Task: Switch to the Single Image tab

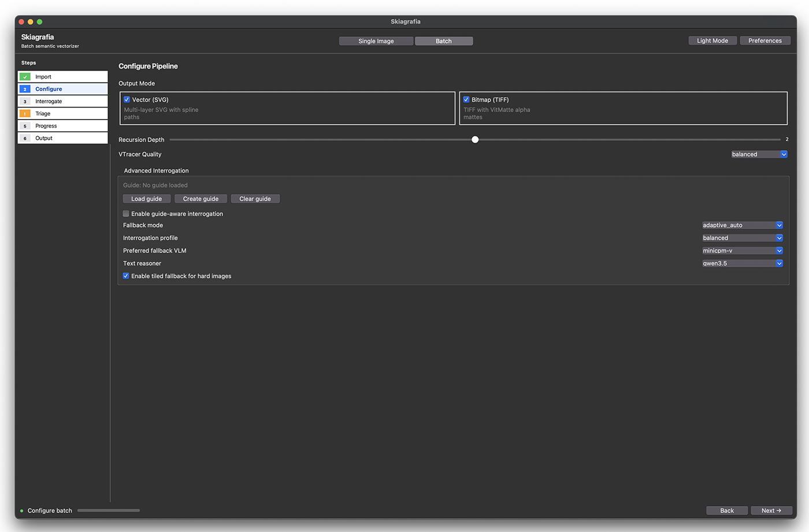Action: click(x=376, y=40)
